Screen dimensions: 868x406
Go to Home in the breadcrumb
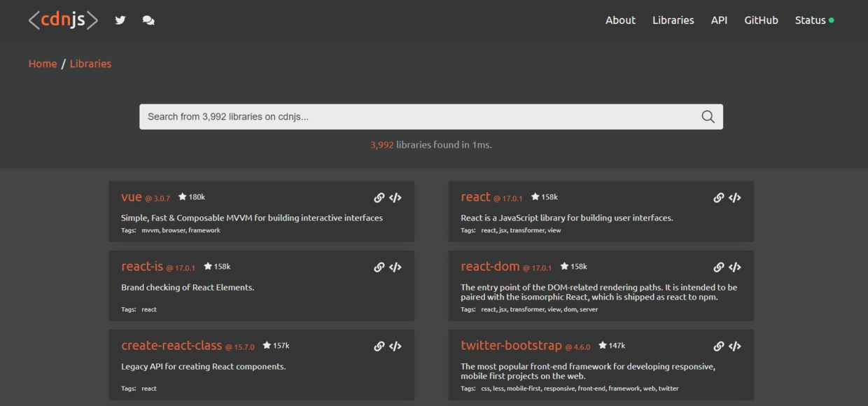click(x=43, y=64)
